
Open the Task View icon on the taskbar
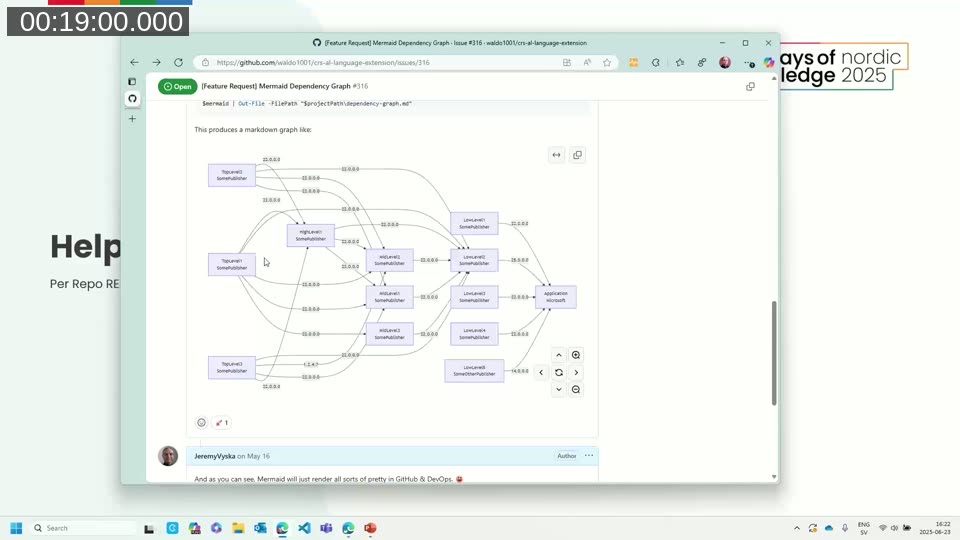(x=149, y=528)
